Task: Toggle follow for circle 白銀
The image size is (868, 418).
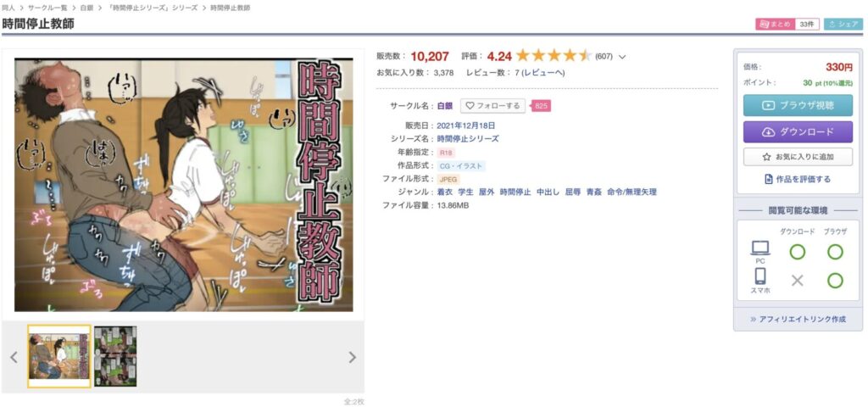Action: 492,106
